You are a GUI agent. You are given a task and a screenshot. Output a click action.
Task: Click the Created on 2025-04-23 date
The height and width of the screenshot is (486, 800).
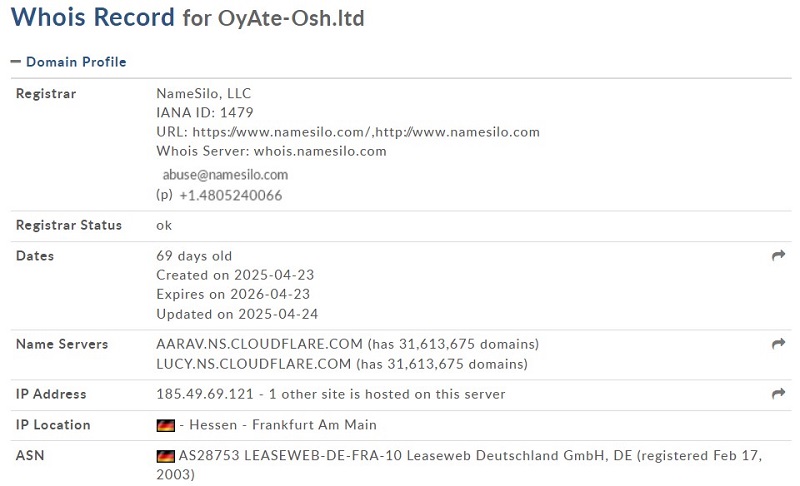click(x=235, y=275)
